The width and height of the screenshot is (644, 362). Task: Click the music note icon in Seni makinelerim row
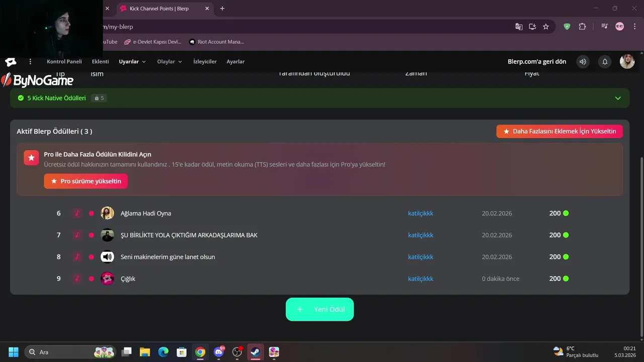[x=77, y=257]
